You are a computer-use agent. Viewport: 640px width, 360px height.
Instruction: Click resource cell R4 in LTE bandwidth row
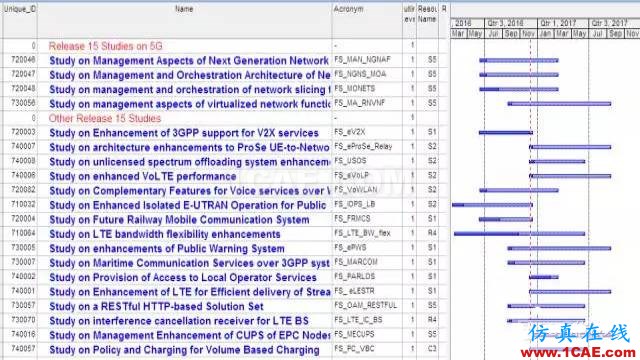coord(432,233)
